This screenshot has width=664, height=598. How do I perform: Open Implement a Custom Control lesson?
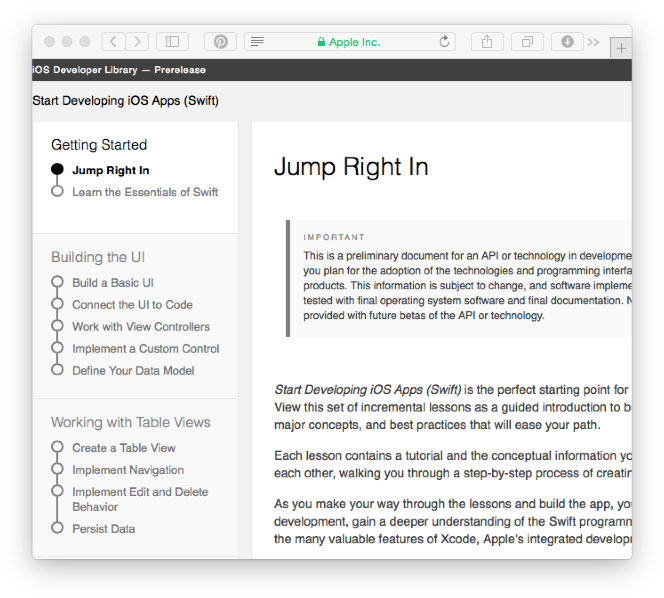(x=146, y=349)
